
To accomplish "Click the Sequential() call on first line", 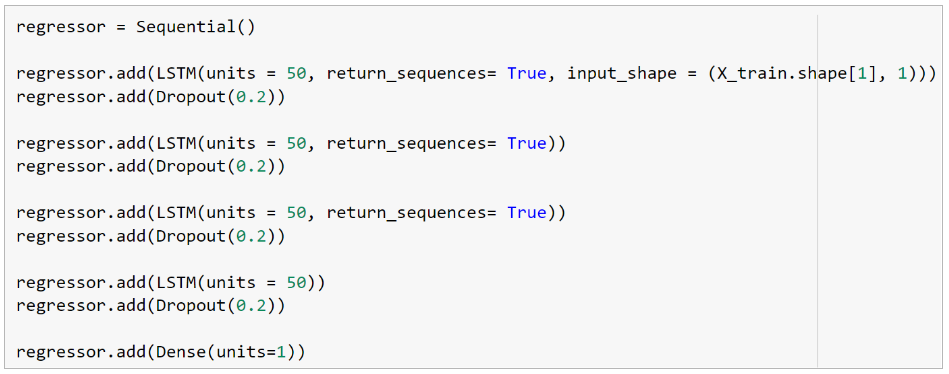I will click(195, 28).
